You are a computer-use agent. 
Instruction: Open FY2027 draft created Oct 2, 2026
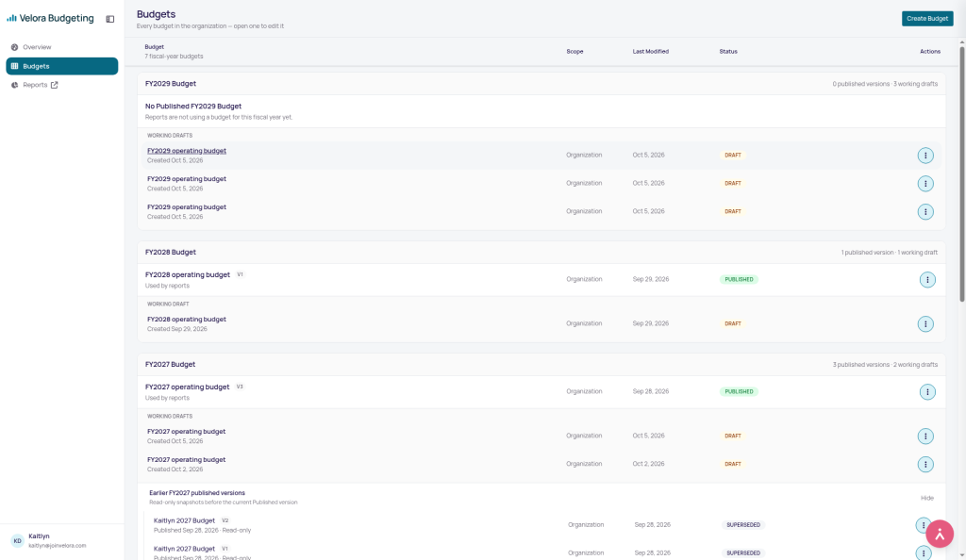pyautogui.click(x=186, y=460)
